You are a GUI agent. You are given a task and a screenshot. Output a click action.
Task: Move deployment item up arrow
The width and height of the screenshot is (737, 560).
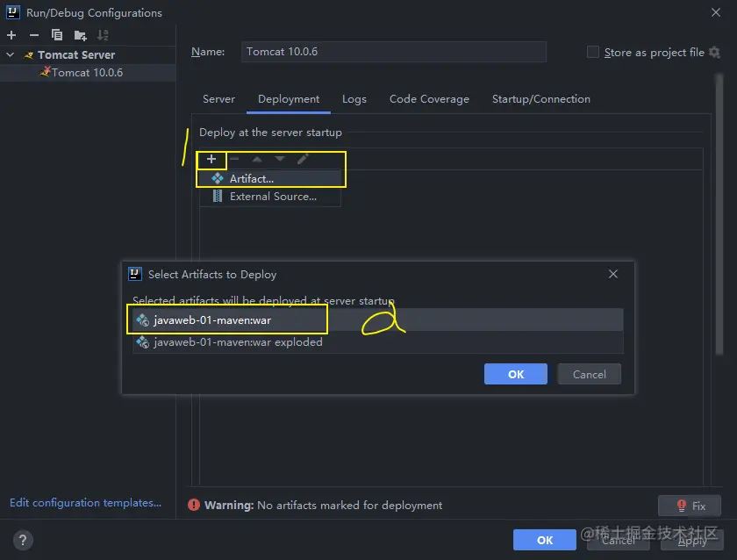click(x=256, y=160)
